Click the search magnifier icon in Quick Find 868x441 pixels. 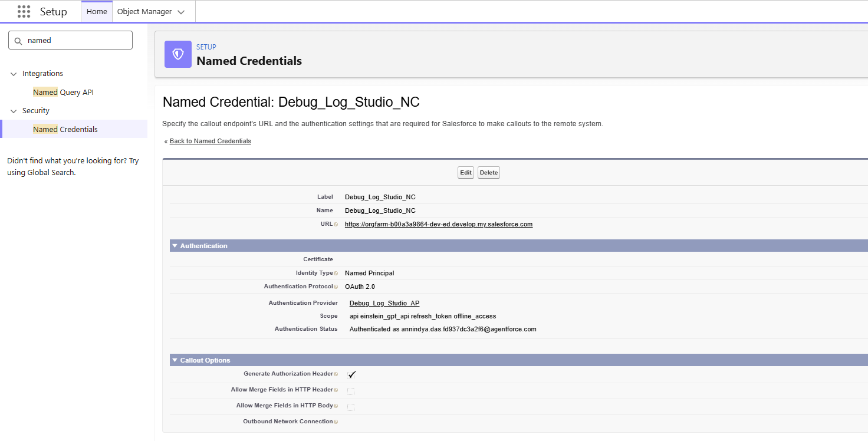point(18,41)
